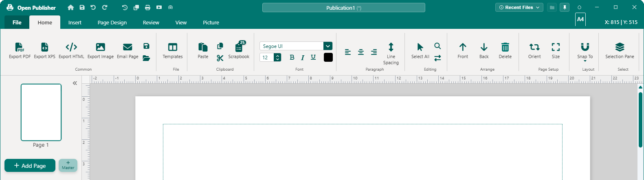Select the Page 1 thumbnail
Viewport: 644px width, 180px height.
coord(41,112)
